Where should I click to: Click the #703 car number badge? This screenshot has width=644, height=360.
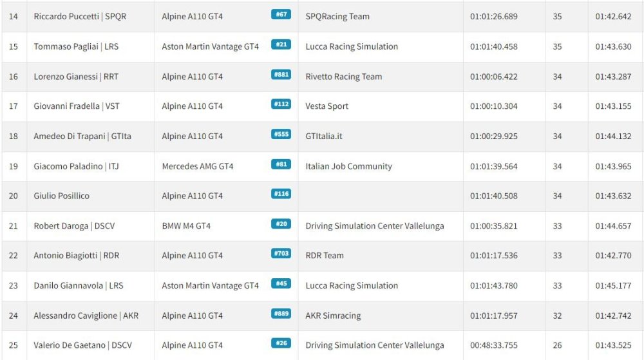click(x=281, y=253)
